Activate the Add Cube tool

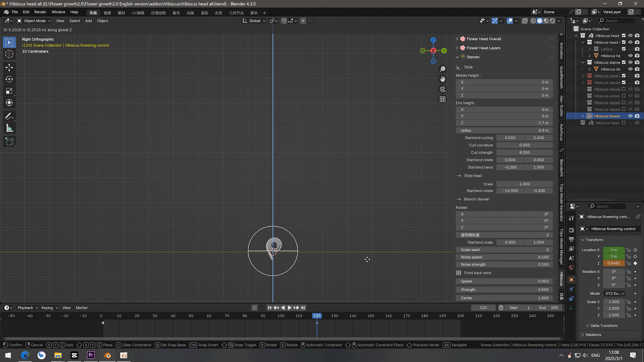(x=9, y=141)
